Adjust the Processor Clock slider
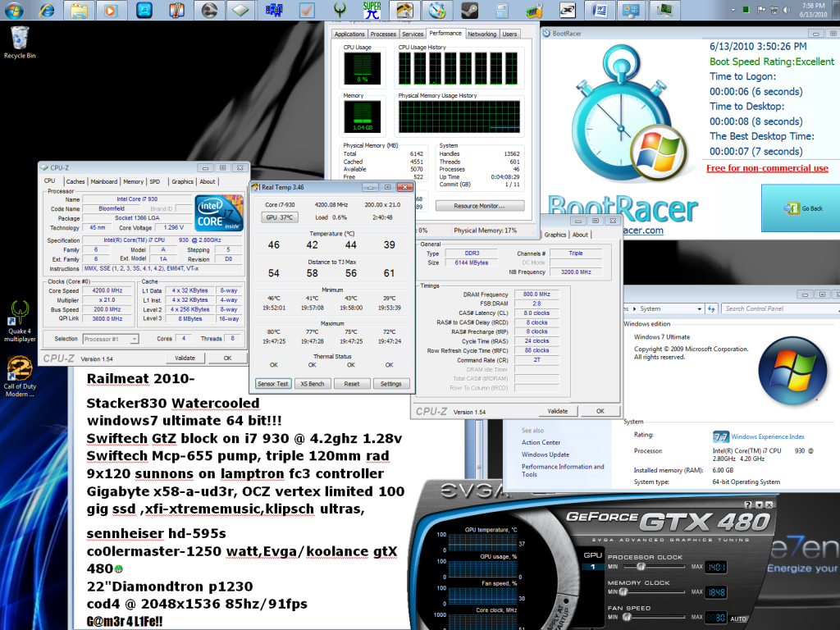840x630 pixels. pyautogui.click(x=641, y=566)
